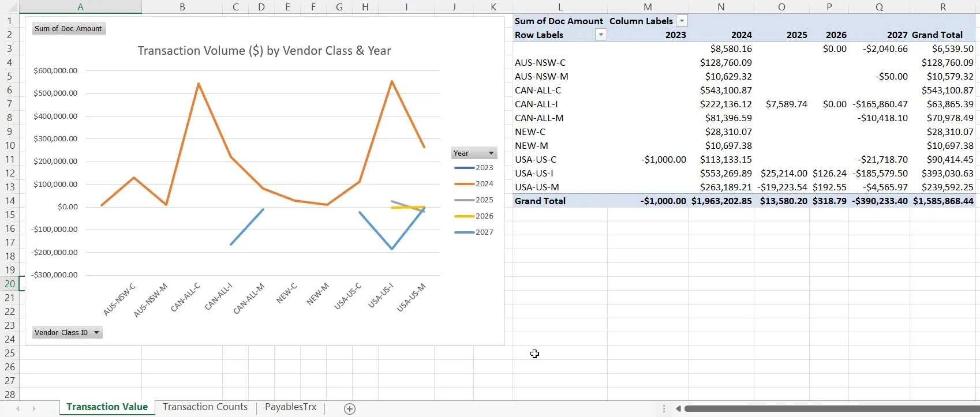Click the sheet tab scroll-right arrow
The height and width of the screenshot is (417, 980).
coord(34,408)
